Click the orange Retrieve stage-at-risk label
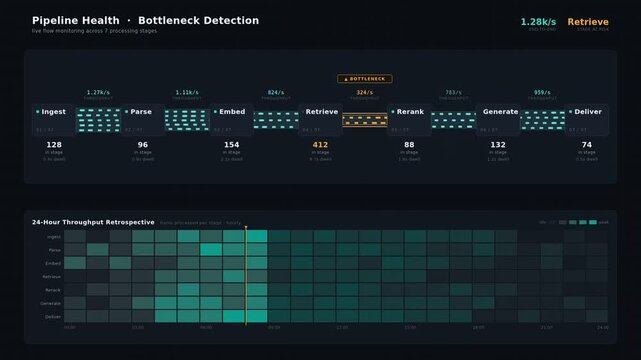 (588, 22)
